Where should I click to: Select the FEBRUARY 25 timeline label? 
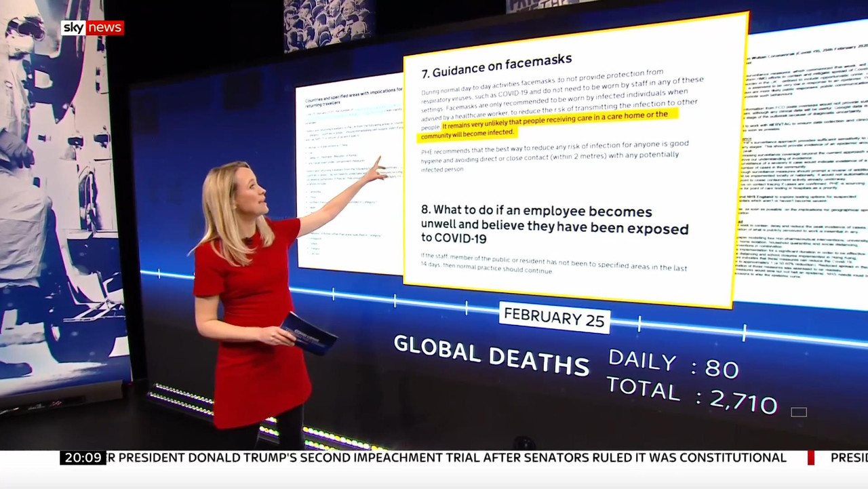(555, 317)
